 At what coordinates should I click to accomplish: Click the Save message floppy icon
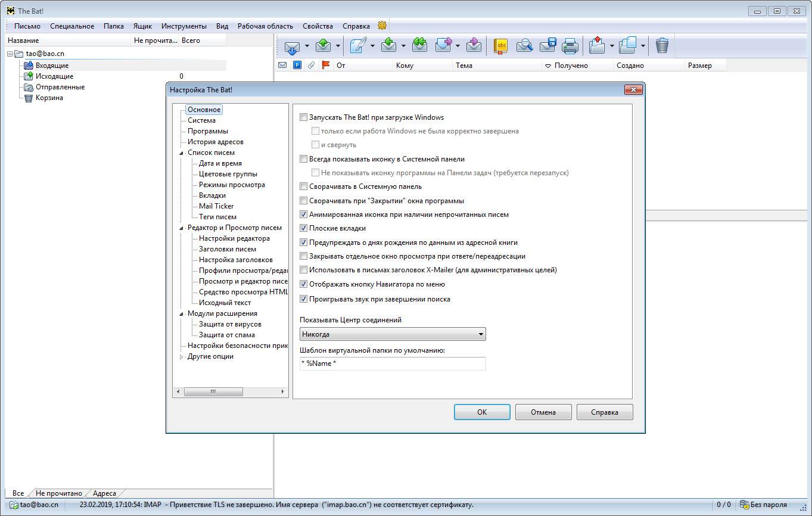(x=547, y=45)
